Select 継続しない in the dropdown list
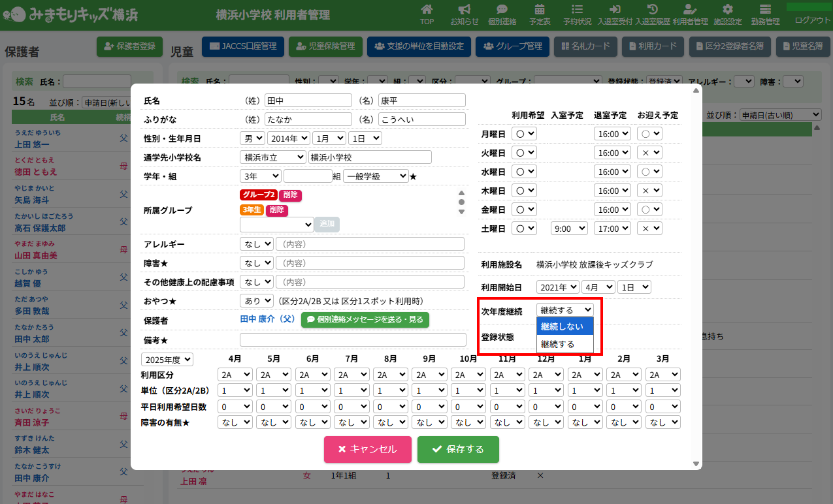This screenshot has height=504, width=833. pyautogui.click(x=564, y=326)
